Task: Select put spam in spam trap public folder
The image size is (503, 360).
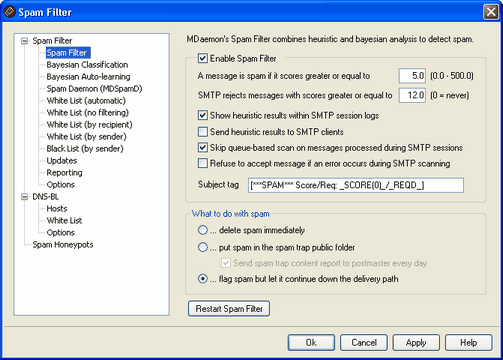Action: (203, 248)
